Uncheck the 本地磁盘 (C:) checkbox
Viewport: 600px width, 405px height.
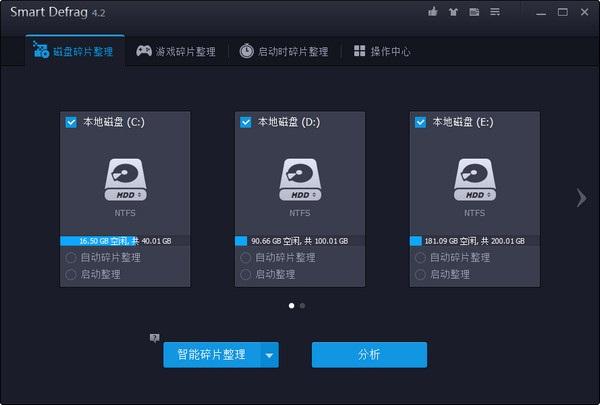click(71, 122)
